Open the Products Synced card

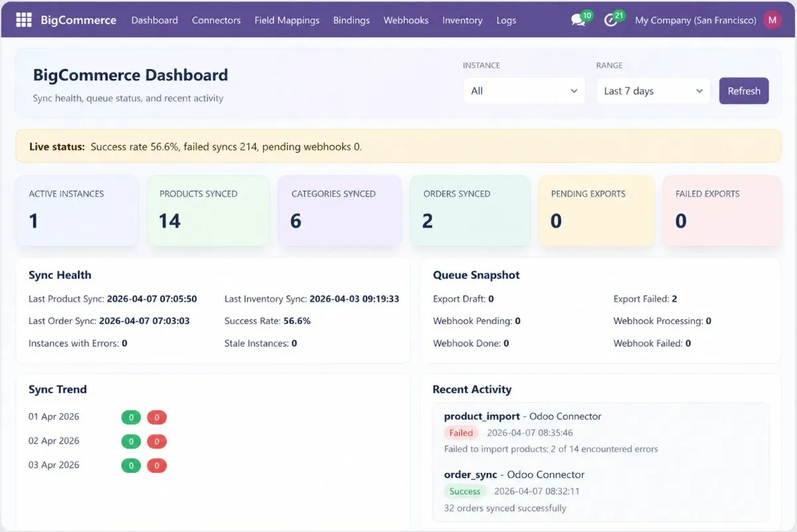pos(208,211)
